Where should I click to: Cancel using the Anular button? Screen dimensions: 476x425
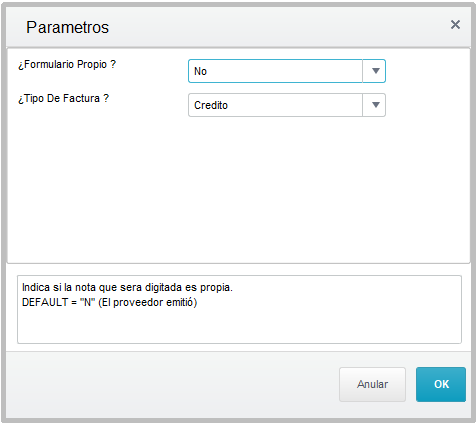(x=372, y=384)
